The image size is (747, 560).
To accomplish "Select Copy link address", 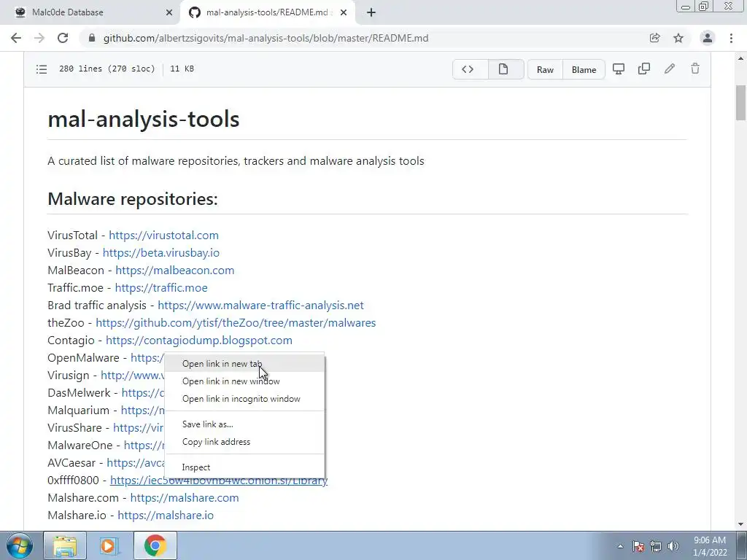I will [244, 442].
